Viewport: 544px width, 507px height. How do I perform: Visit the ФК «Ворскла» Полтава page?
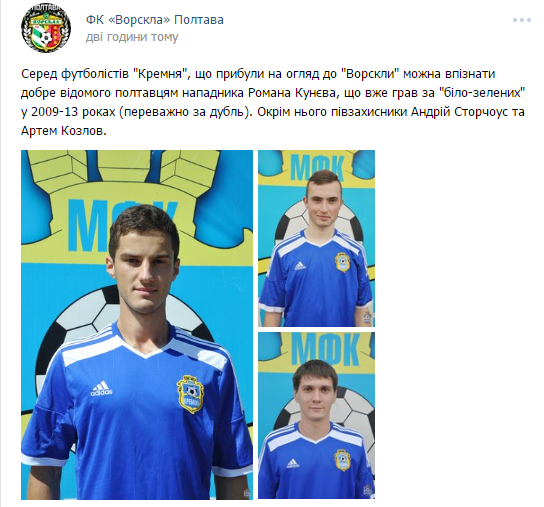155,20
